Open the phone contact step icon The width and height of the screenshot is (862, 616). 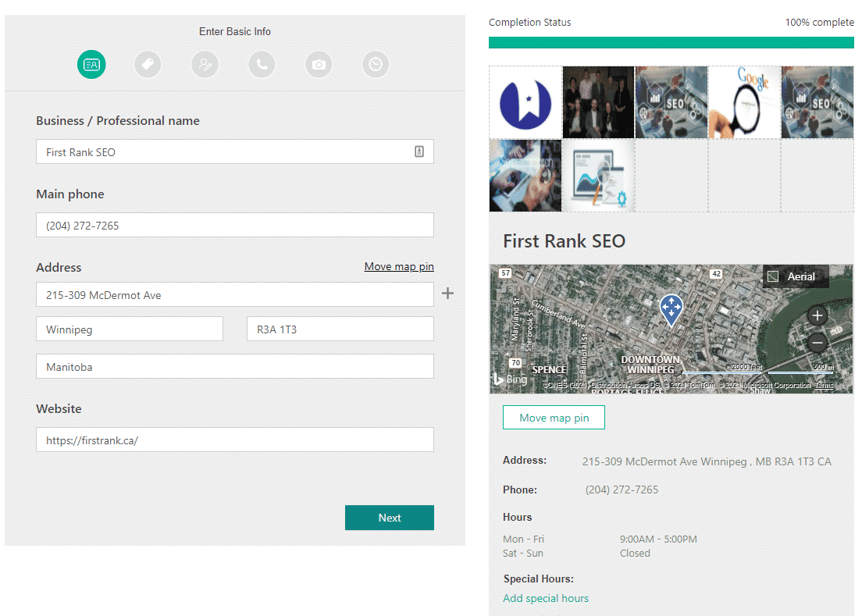pos(262,65)
